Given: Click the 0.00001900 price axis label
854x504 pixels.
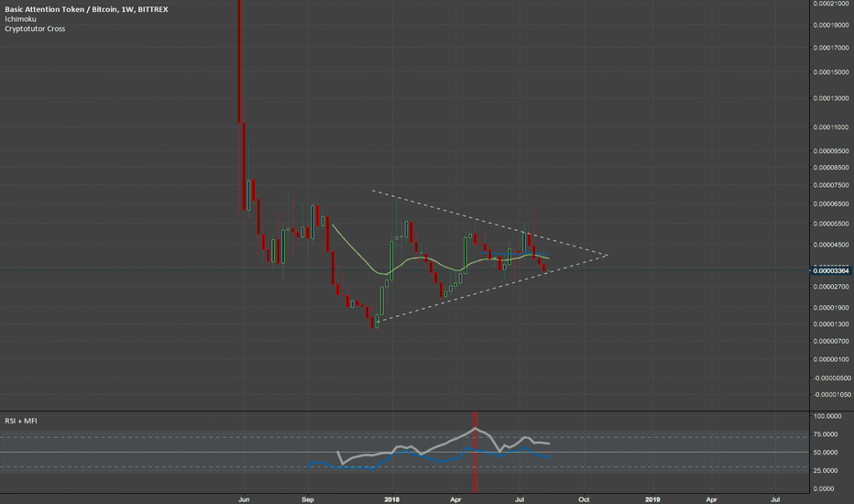Looking at the screenshot, I should click(830, 308).
